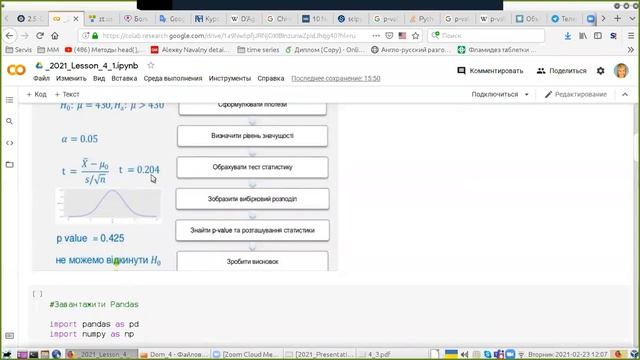Add a code cell with + Код
640x360 pixels.
pyautogui.click(x=36, y=94)
